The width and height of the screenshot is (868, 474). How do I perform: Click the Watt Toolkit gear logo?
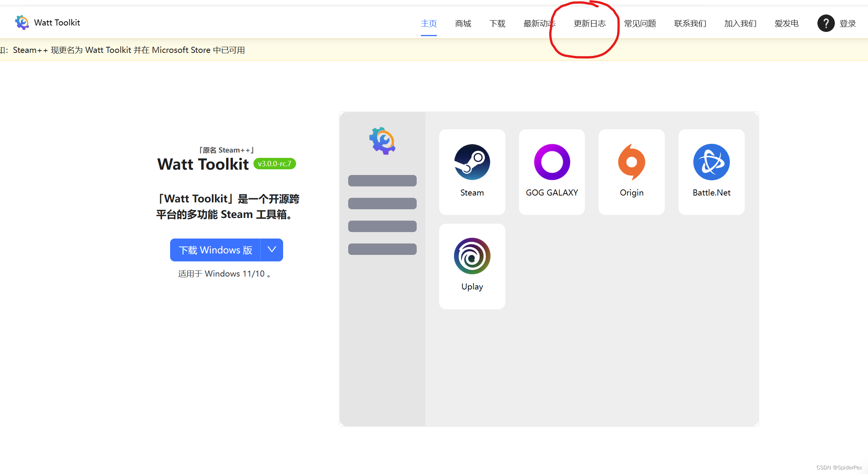pos(22,22)
